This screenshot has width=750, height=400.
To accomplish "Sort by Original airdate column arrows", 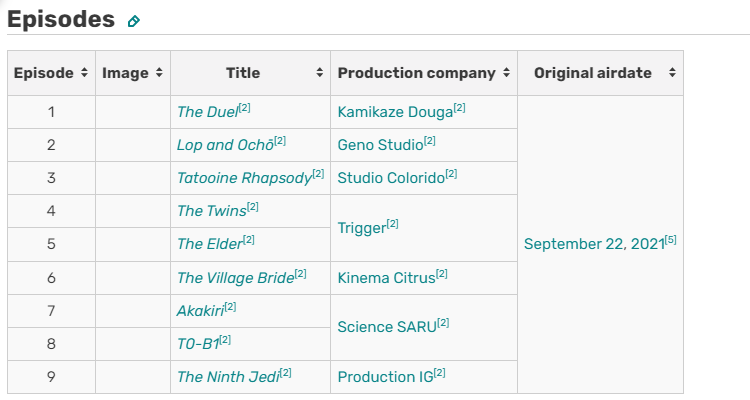I will pos(672,73).
